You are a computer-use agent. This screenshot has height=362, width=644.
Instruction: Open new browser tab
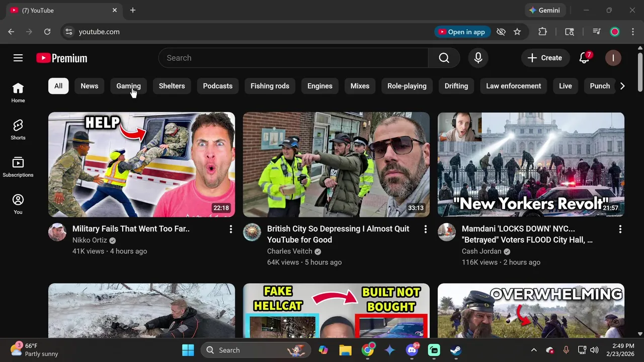tap(133, 10)
